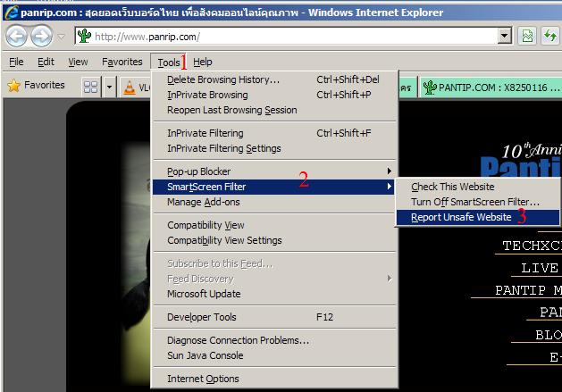Open the View menu
This screenshot has width=562, height=392.
tap(78, 62)
